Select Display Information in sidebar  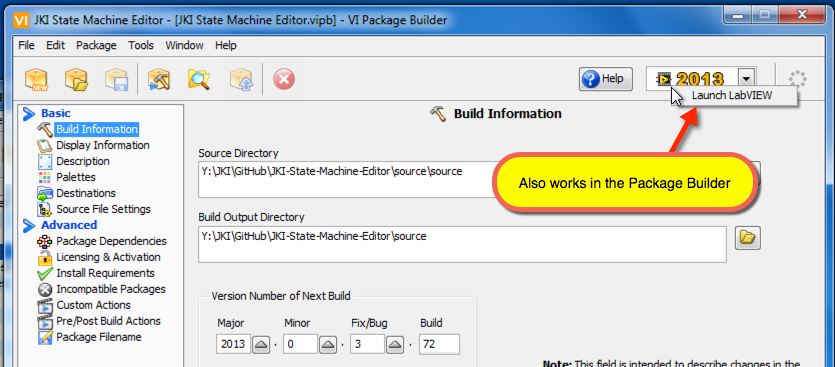(103, 145)
